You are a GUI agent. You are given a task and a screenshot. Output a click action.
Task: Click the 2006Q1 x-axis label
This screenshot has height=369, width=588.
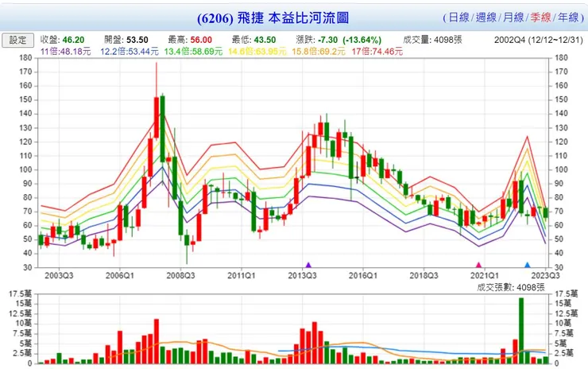[x=120, y=275]
